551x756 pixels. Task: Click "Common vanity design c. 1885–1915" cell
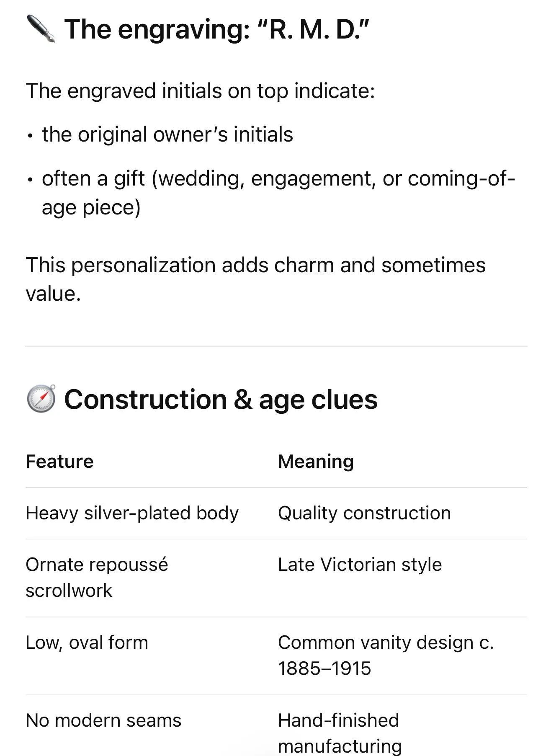pyautogui.click(x=386, y=655)
